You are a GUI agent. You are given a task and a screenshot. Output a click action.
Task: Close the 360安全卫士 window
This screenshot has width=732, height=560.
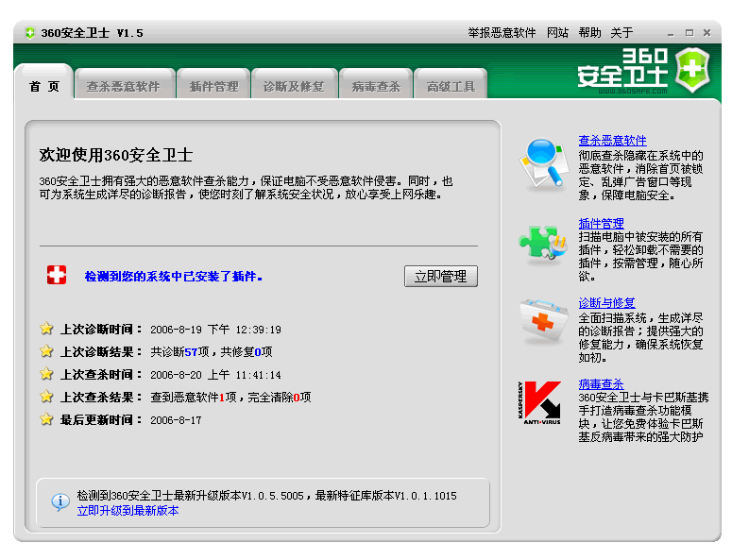pyautogui.click(x=706, y=33)
